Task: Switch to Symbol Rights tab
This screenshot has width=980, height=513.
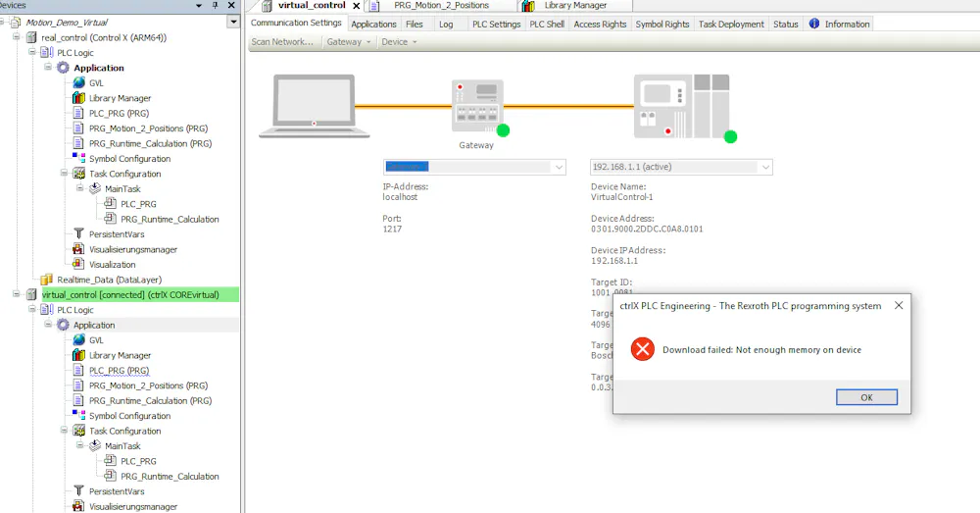Action: click(x=661, y=24)
